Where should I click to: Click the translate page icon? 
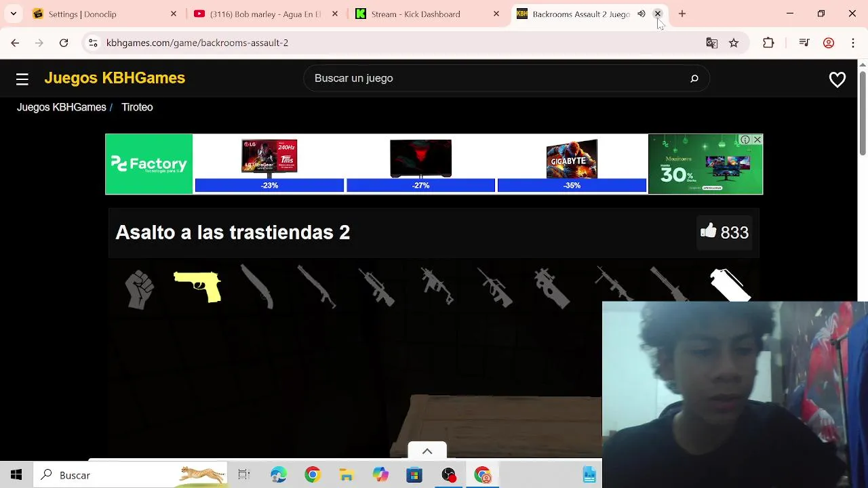(711, 43)
